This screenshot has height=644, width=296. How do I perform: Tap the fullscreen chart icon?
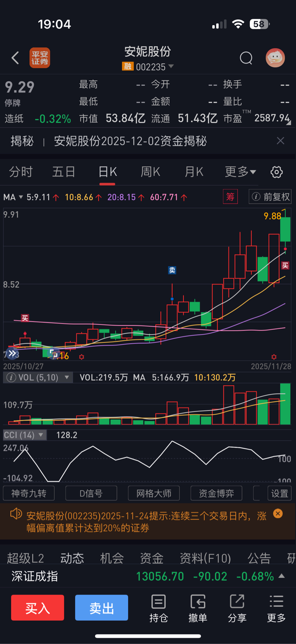click(54, 354)
